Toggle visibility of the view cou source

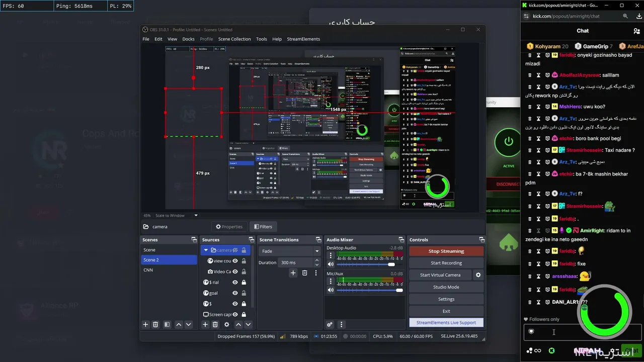tap(235, 261)
